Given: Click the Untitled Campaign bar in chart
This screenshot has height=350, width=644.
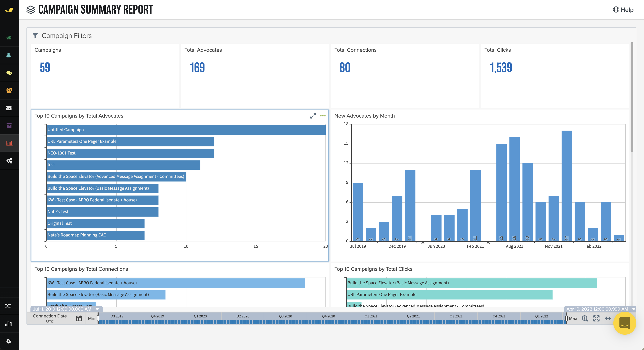Looking at the screenshot, I should click(186, 130).
